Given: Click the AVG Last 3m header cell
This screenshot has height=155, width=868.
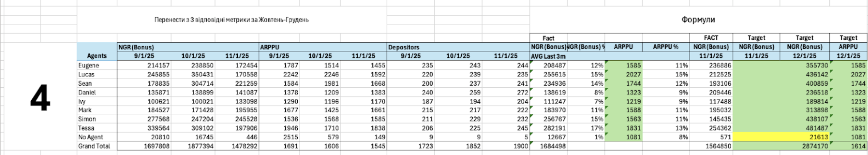Looking at the screenshot, I should (x=548, y=56).
